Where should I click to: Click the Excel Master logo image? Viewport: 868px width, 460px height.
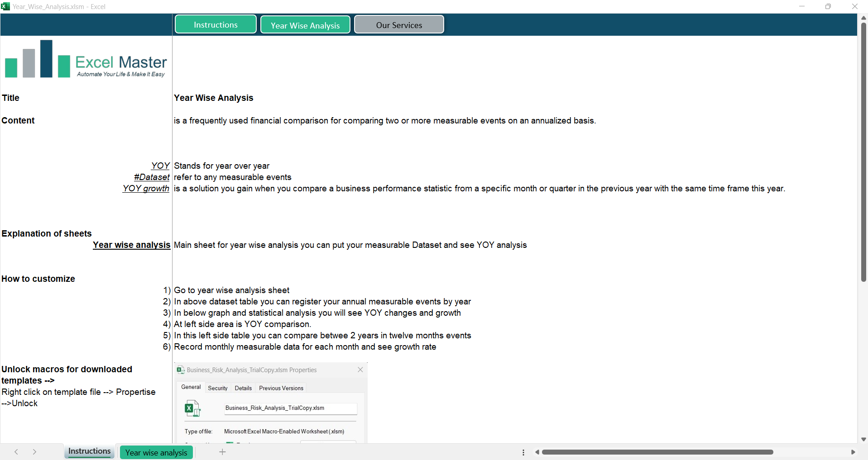tap(85, 60)
